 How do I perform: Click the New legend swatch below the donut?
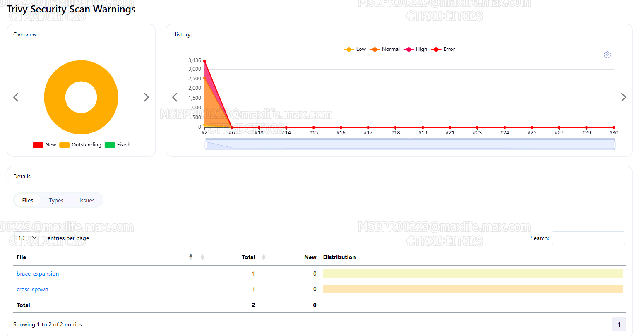point(38,145)
